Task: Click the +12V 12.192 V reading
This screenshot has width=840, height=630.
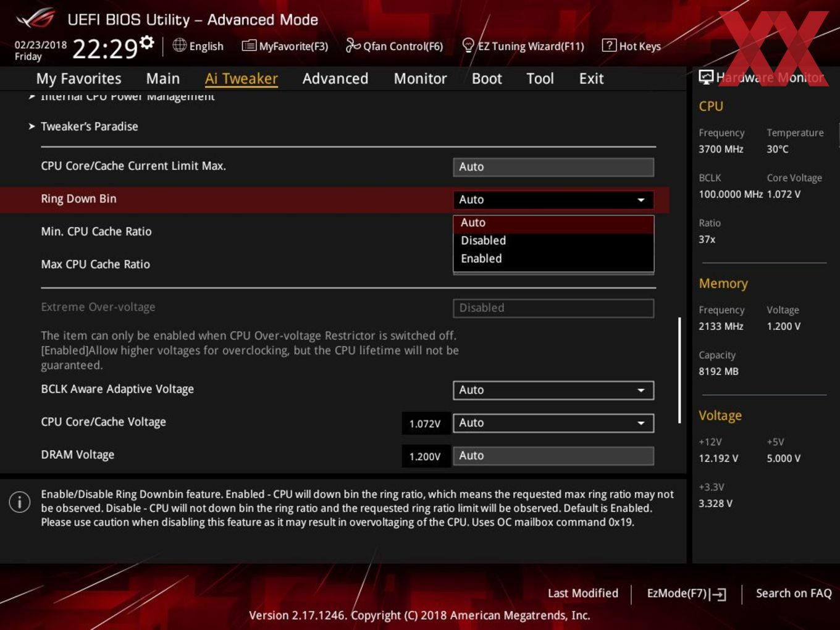Action: click(718, 458)
